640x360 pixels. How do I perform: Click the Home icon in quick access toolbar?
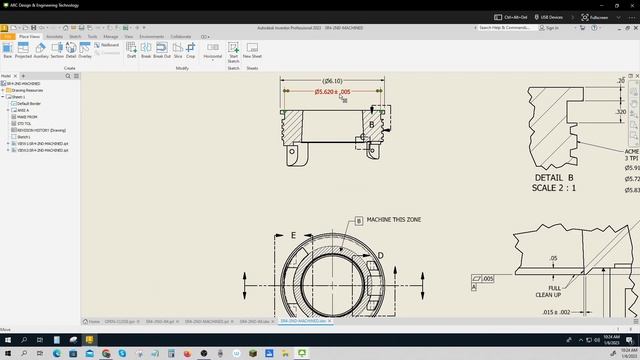[x=65, y=28]
